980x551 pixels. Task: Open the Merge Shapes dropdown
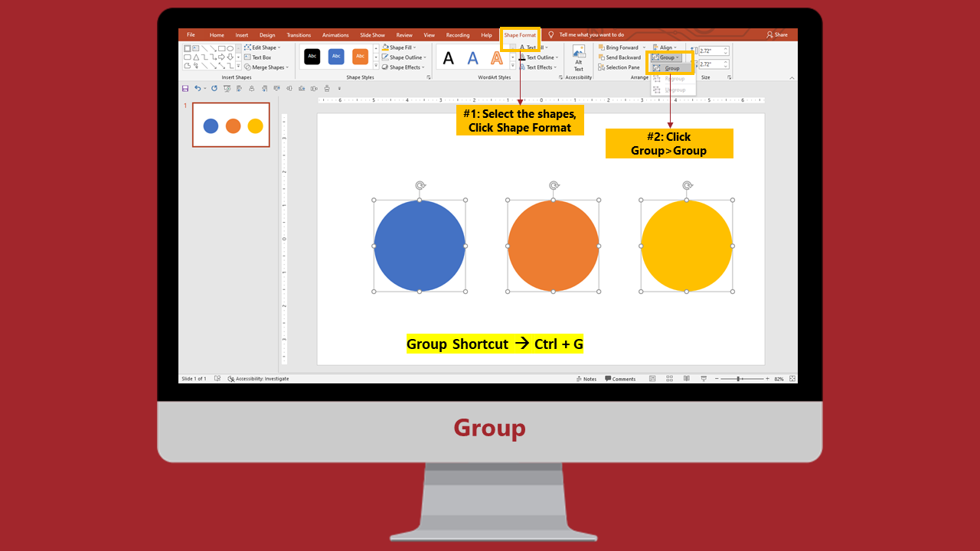(x=266, y=67)
